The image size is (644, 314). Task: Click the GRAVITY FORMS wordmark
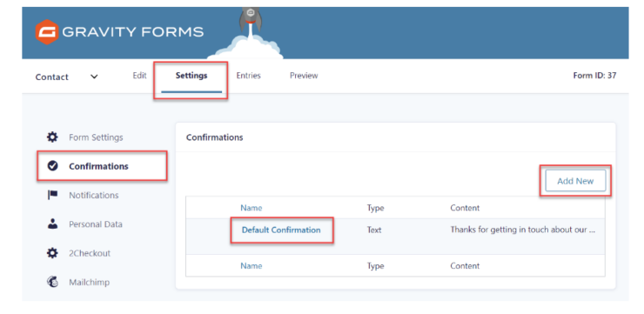pos(132,32)
